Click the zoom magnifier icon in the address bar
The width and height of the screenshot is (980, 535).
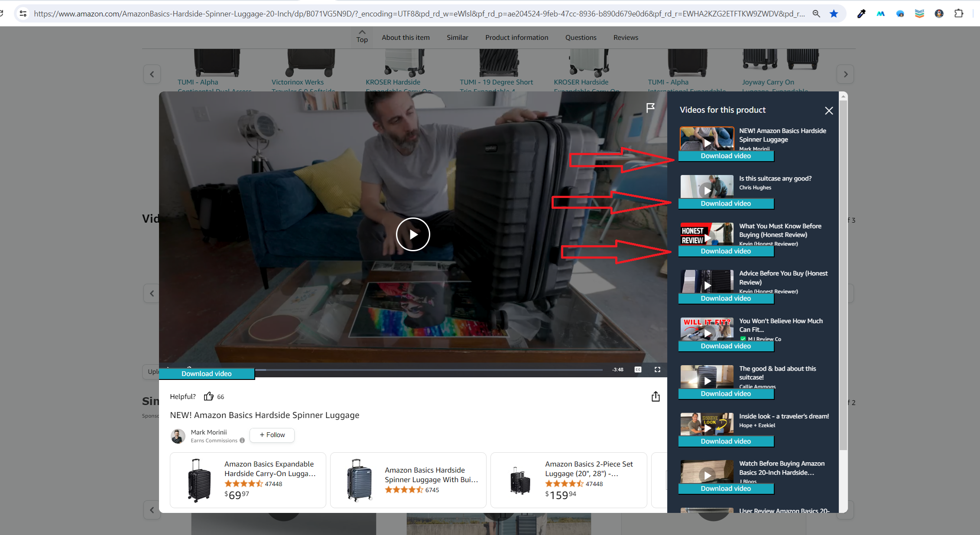(816, 14)
